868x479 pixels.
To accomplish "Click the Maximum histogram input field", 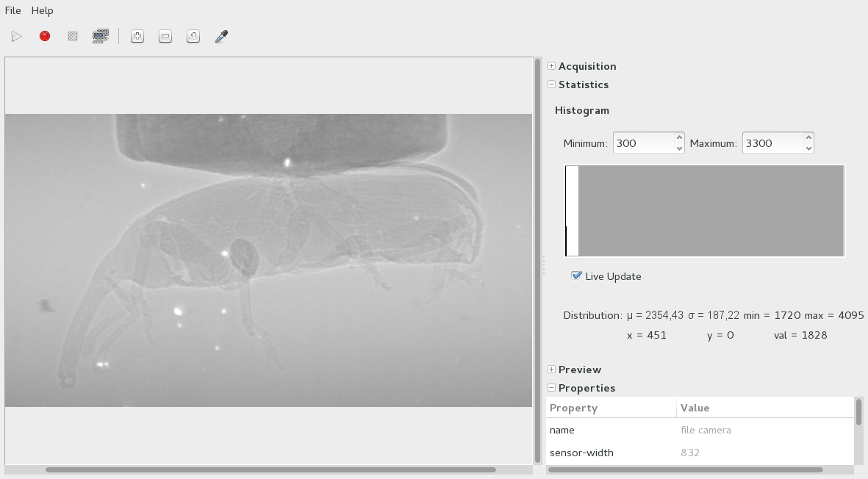I will (772, 143).
